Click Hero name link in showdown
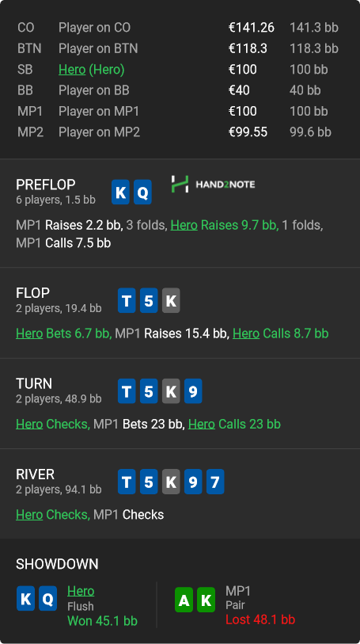Screen dimensions: 360x644 click(81, 591)
